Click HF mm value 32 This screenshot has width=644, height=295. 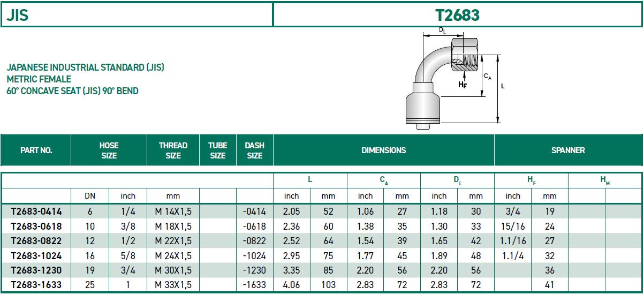[x=550, y=255]
